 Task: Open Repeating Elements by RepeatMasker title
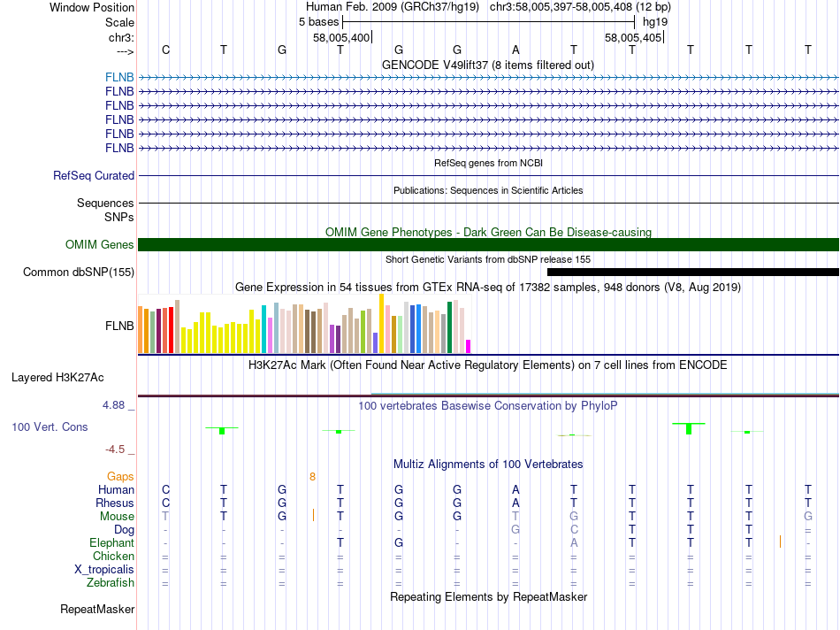click(x=488, y=596)
